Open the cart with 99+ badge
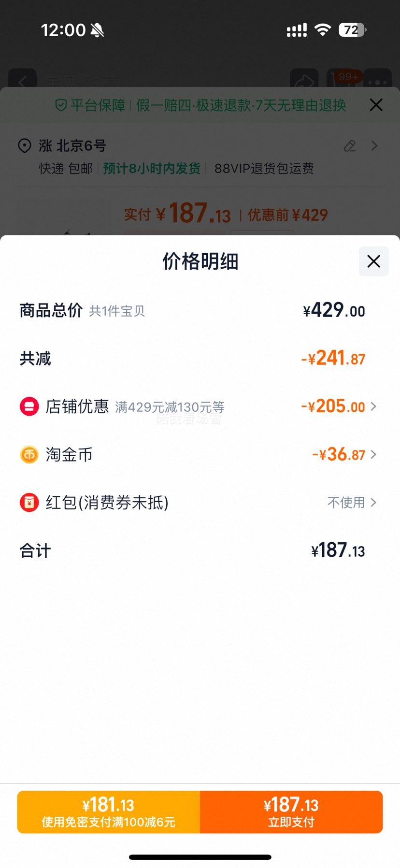Screen dimensions: 400x868 tap(345, 79)
